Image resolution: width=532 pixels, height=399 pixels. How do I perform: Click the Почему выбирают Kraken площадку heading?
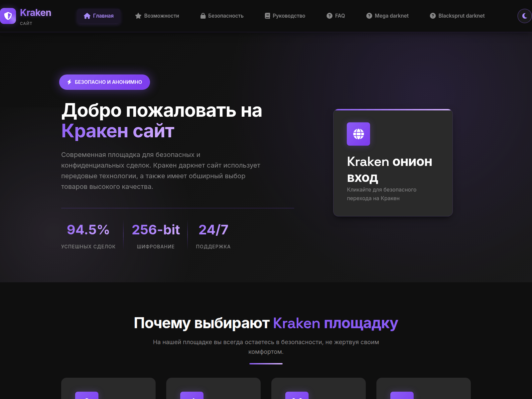(266, 323)
